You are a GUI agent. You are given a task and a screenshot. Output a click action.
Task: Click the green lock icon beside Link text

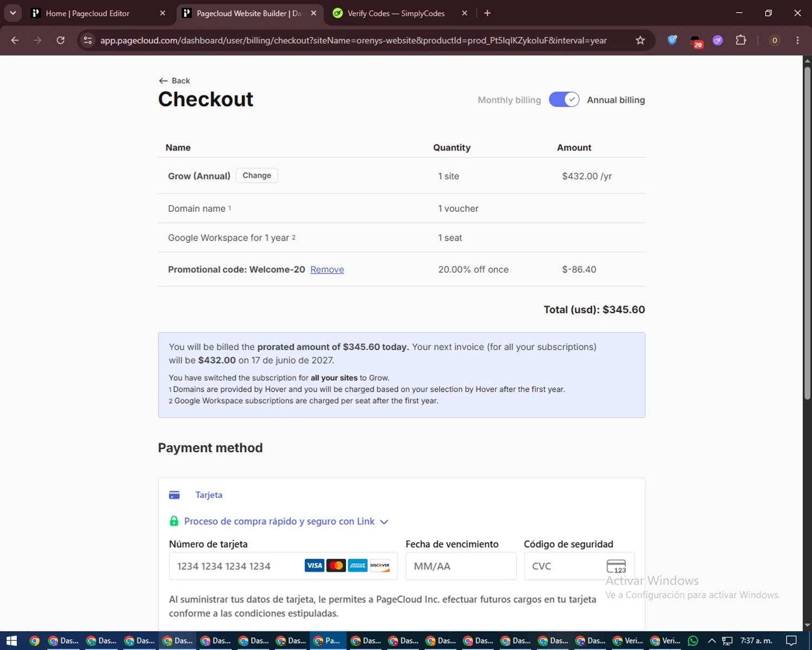[x=174, y=521]
